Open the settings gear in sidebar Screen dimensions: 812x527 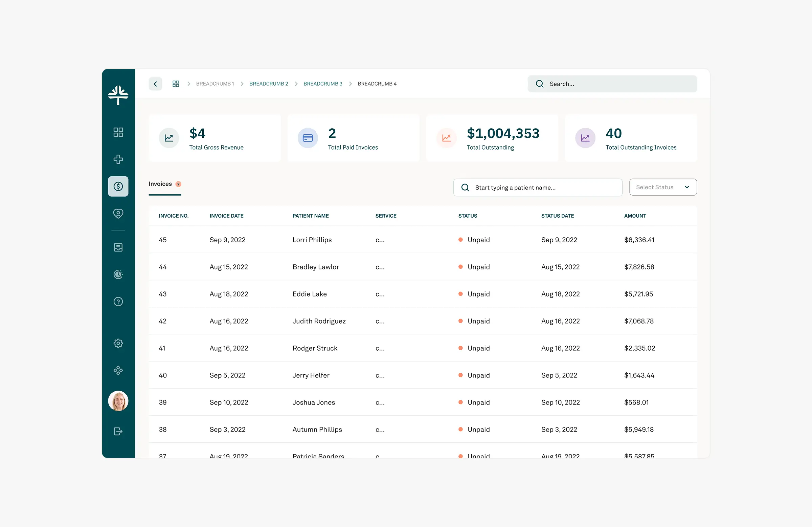point(118,343)
